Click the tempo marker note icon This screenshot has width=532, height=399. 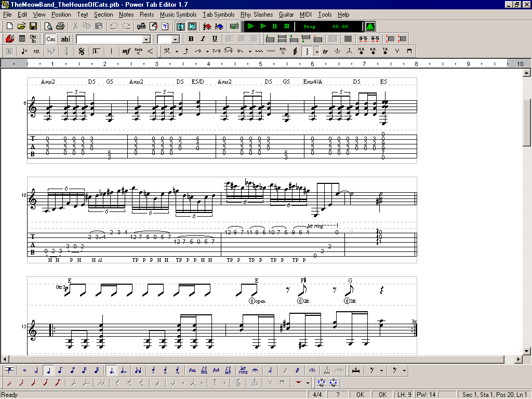point(24,51)
